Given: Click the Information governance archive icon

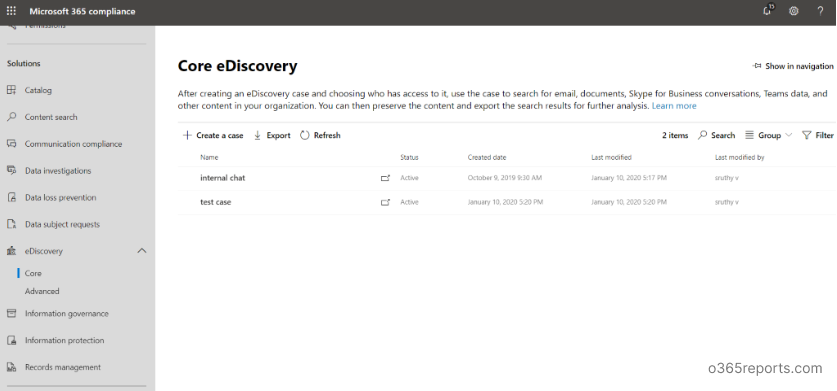Looking at the screenshot, I should [x=11, y=314].
